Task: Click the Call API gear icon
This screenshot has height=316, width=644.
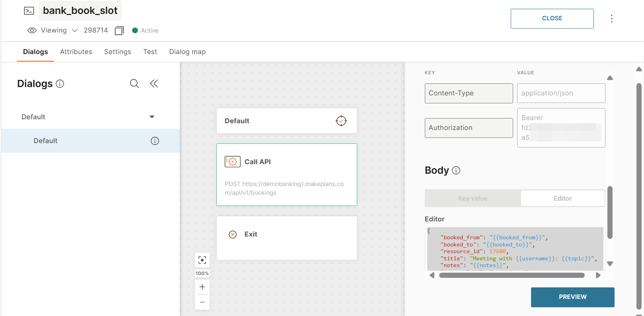Action: tap(233, 162)
